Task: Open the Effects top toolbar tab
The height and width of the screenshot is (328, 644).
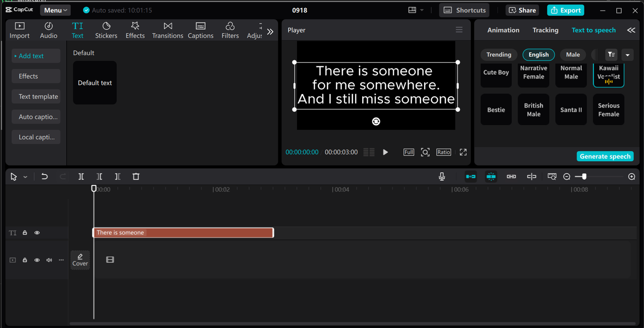Action: pos(135,30)
